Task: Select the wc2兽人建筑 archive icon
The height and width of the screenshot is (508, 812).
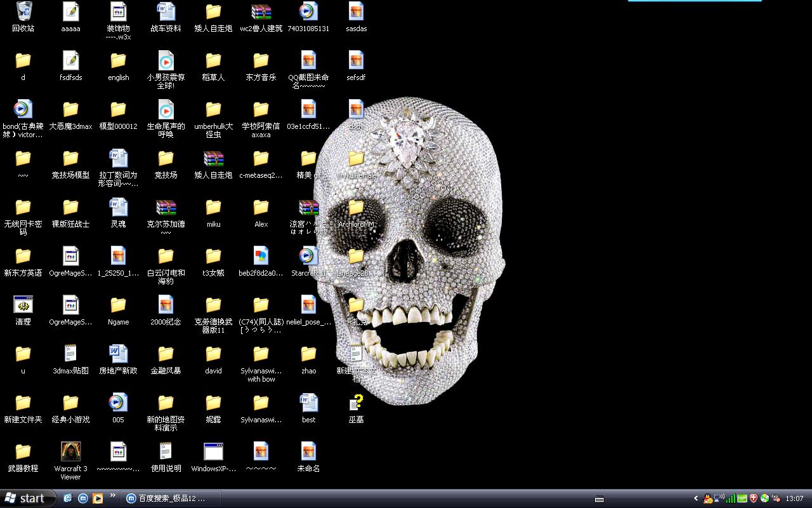Action: (261, 11)
